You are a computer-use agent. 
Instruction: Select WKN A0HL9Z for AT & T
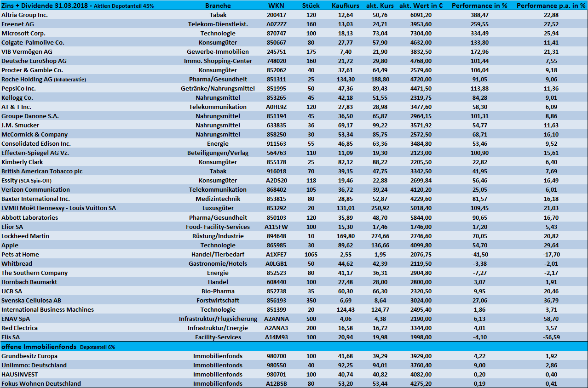(277, 107)
